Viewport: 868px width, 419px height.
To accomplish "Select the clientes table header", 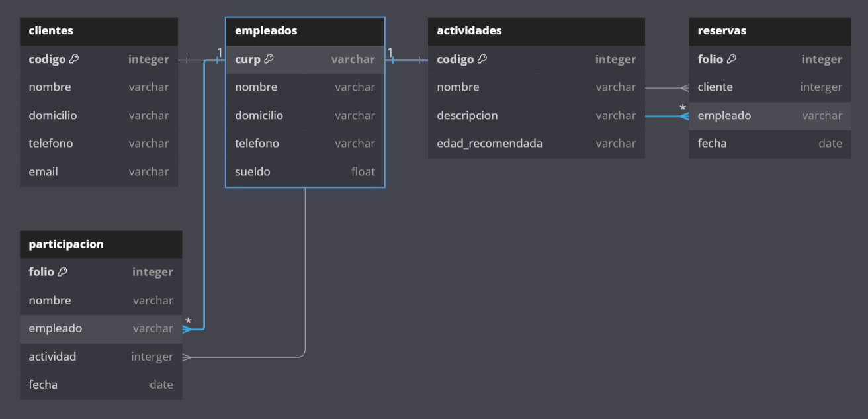I will click(x=99, y=31).
